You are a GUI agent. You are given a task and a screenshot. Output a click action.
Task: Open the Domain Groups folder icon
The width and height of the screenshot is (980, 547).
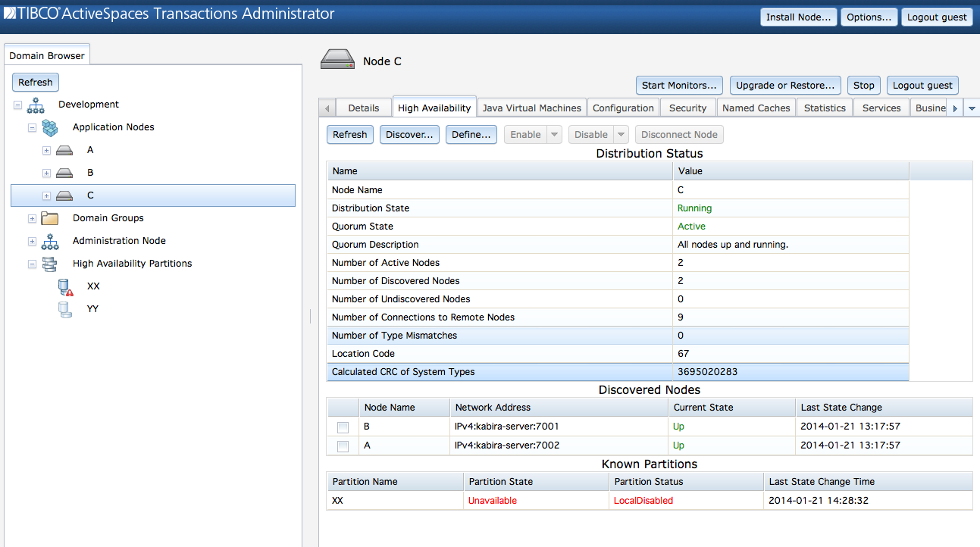click(x=50, y=217)
